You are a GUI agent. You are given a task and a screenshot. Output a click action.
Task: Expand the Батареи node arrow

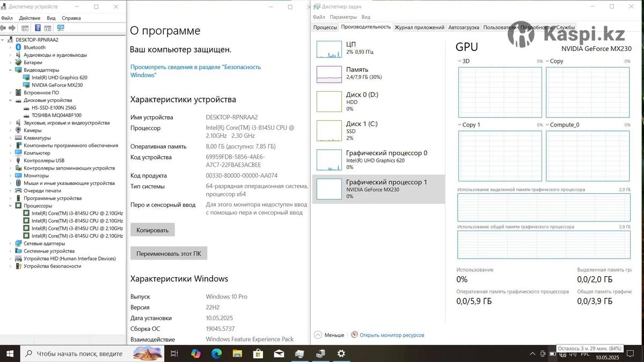tap(10, 62)
